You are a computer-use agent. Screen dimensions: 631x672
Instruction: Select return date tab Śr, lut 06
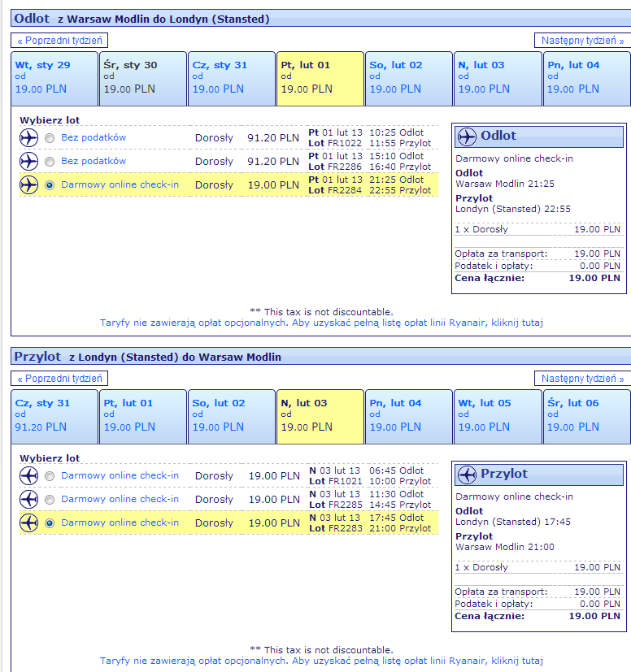coord(587,417)
